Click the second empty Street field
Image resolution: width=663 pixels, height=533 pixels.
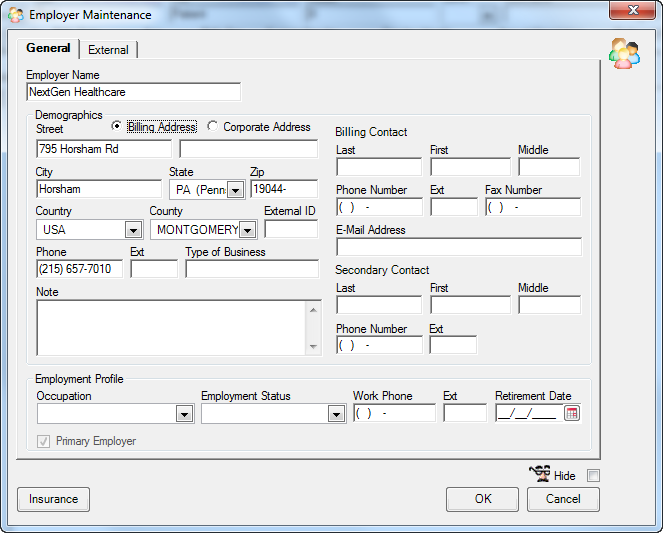coord(249,149)
